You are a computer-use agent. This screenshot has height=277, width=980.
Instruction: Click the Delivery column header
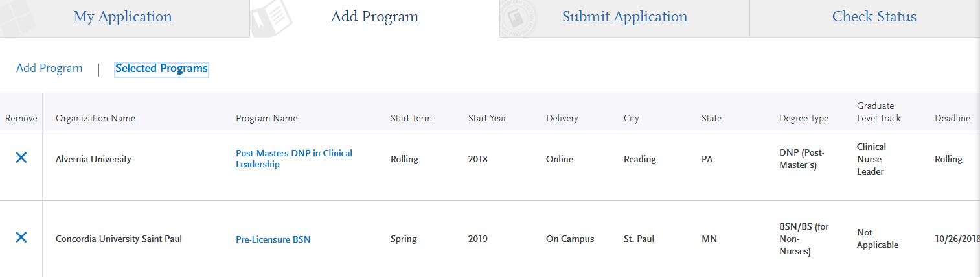[562, 118]
